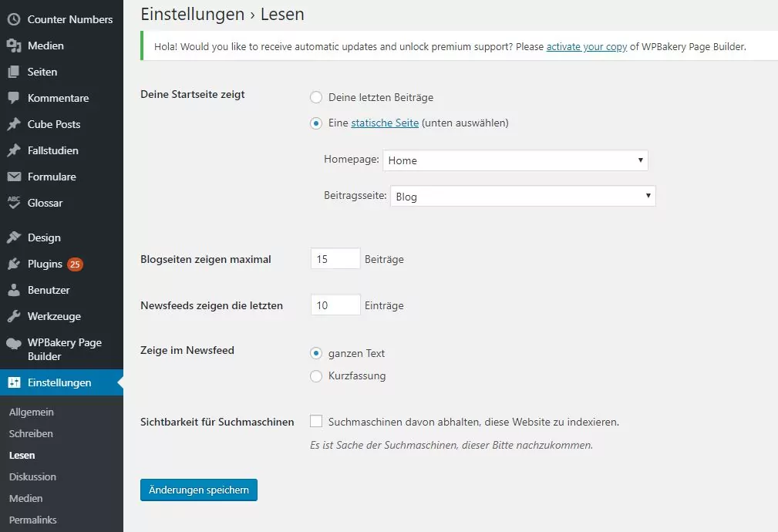Select 'Deine letzten Beiträge' radio button
This screenshot has height=532, width=778.
tap(316, 97)
